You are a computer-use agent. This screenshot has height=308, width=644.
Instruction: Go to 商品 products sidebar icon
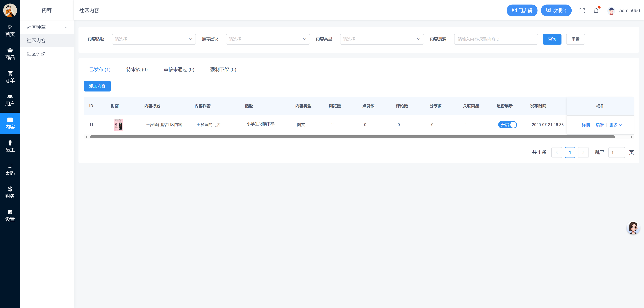(10, 54)
